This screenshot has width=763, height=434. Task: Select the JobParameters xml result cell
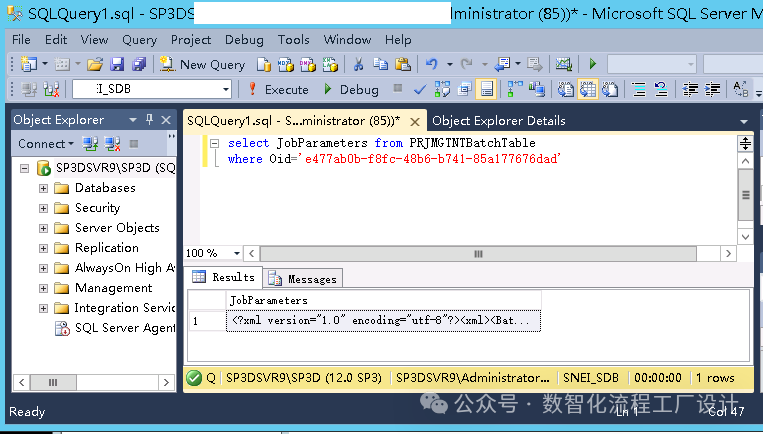tap(383, 321)
